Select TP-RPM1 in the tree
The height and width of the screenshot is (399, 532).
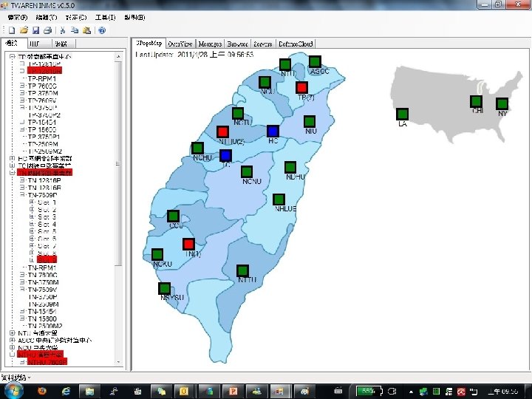tap(42, 78)
